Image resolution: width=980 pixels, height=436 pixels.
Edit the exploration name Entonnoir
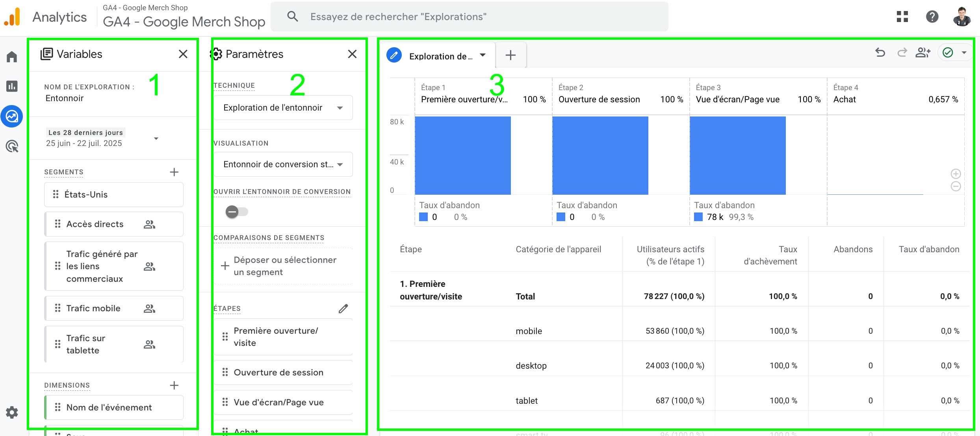65,98
